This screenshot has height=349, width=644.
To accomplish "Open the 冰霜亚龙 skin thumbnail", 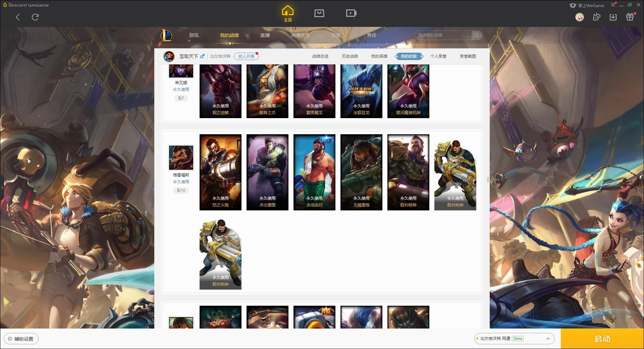I will point(361,91).
